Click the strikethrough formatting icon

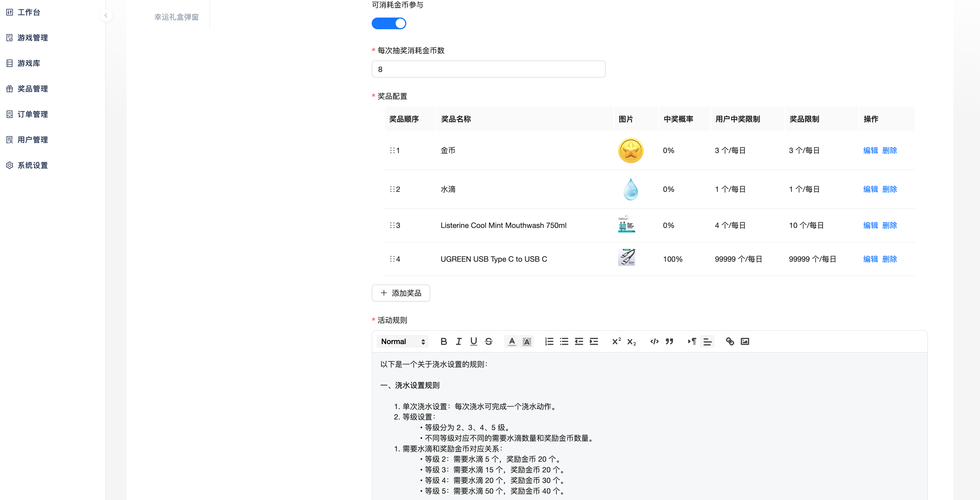(x=488, y=341)
